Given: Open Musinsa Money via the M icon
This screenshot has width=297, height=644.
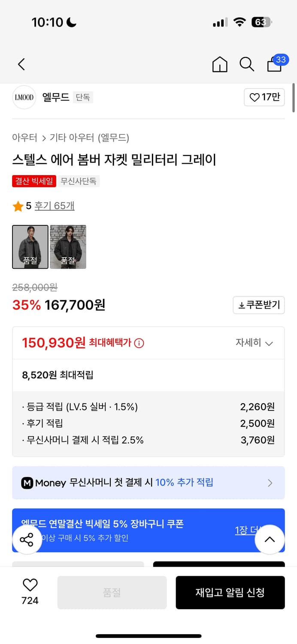Looking at the screenshot, I should tap(28, 483).
